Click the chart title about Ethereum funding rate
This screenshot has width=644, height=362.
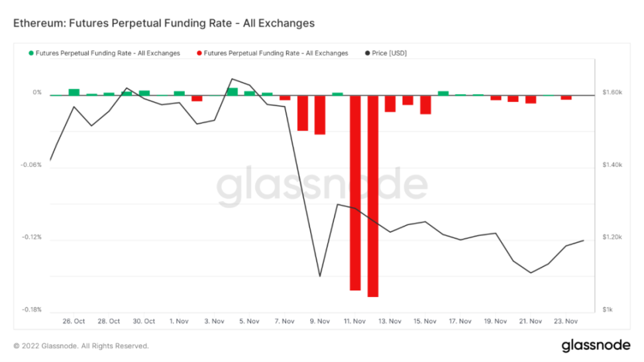pos(164,23)
